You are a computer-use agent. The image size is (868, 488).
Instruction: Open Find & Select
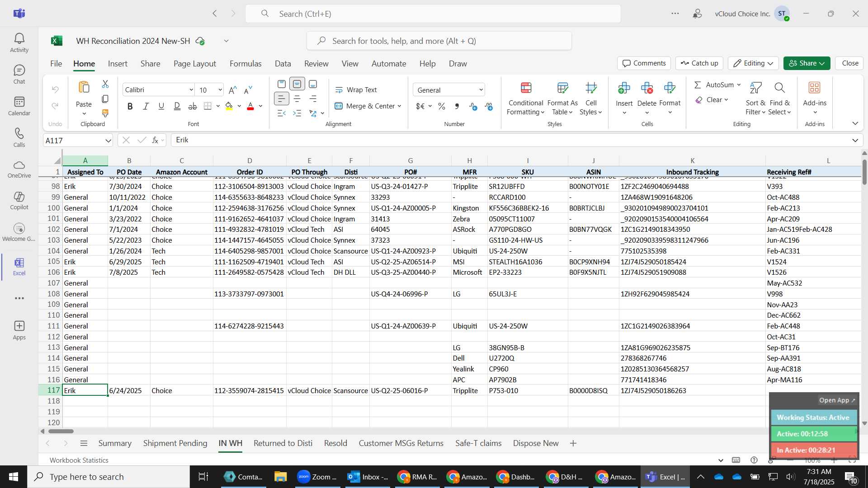click(x=779, y=99)
